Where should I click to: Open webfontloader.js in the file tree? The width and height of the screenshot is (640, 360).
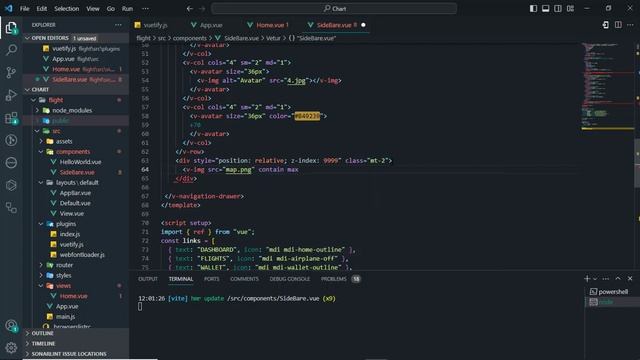[76, 255]
